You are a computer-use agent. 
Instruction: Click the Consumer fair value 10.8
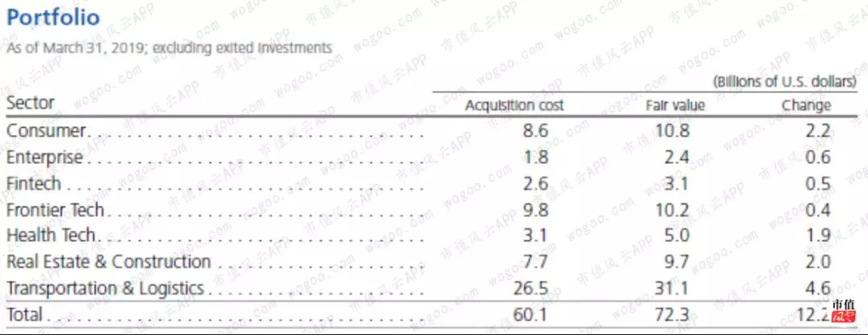672,131
